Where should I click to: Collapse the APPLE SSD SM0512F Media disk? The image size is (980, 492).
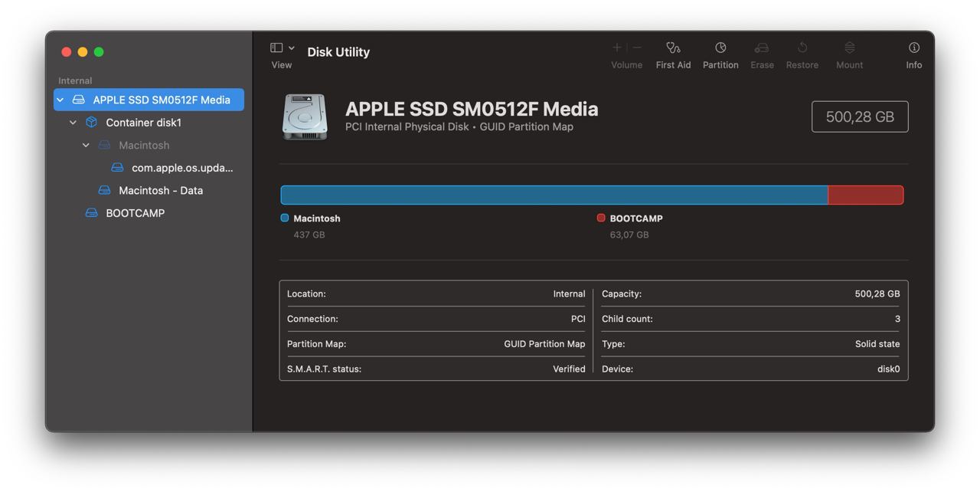tap(60, 100)
